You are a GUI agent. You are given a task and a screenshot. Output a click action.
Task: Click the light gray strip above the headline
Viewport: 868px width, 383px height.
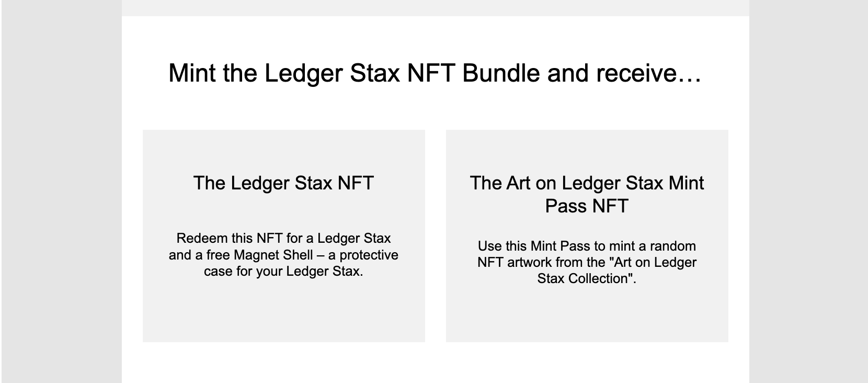pyautogui.click(x=435, y=8)
